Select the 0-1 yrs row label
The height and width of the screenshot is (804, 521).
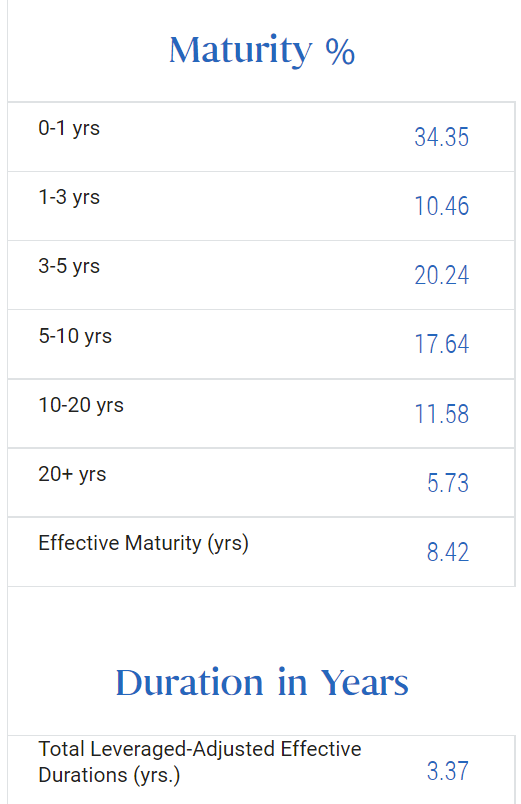point(69,128)
